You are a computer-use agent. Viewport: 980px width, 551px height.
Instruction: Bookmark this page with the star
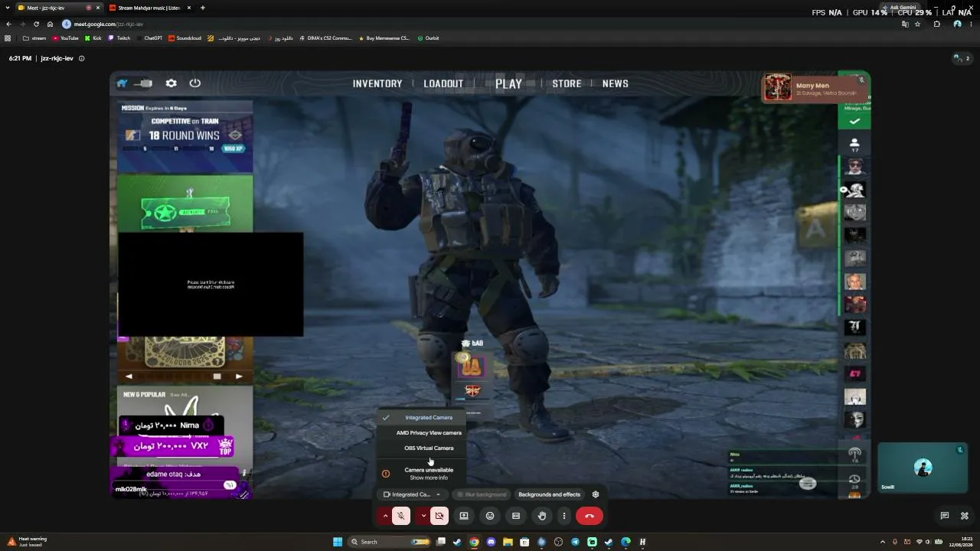[917, 24]
